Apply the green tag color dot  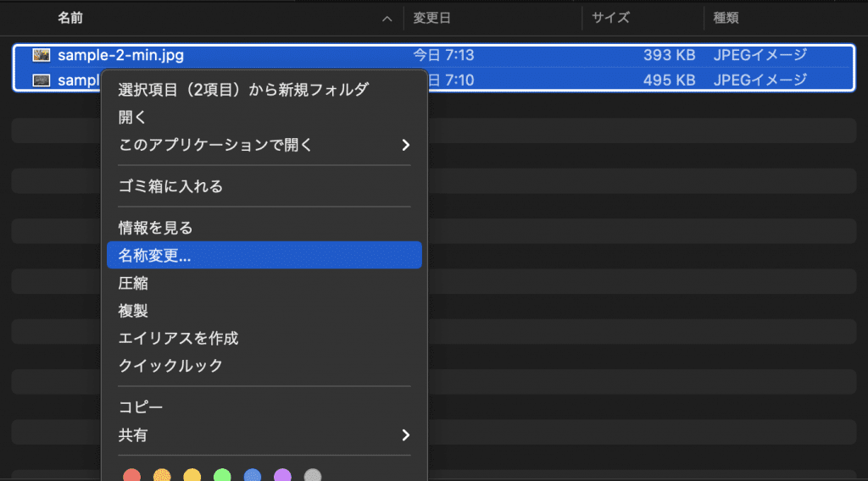tap(222, 475)
